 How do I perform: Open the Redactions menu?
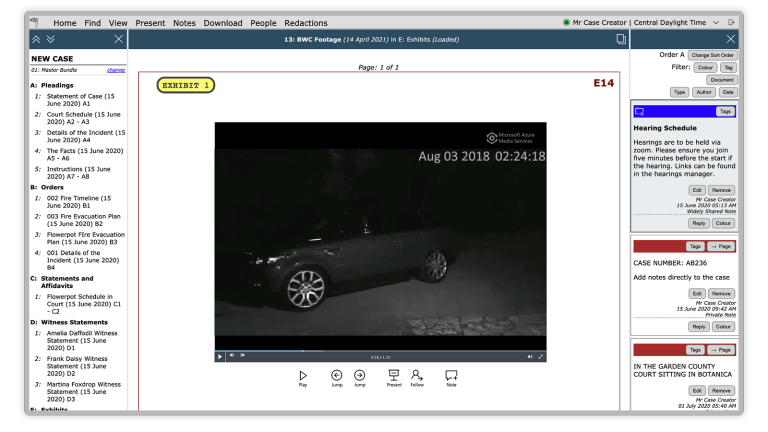click(x=305, y=22)
